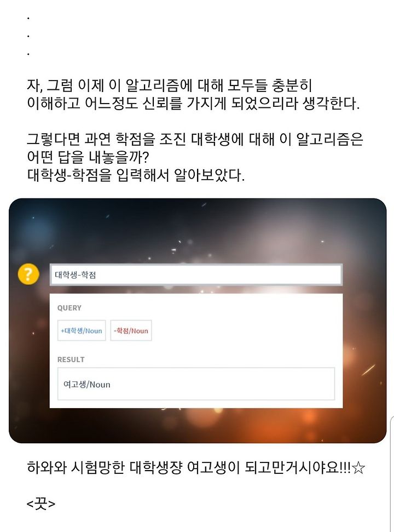Click the sentence 어떤 답을 내놓을까?

(x=88, y=157)
